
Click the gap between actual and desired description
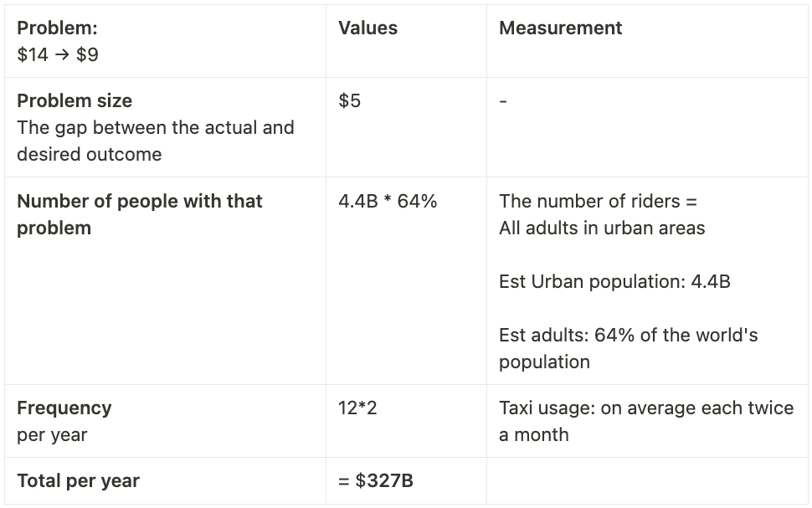[x=155, y=141]
